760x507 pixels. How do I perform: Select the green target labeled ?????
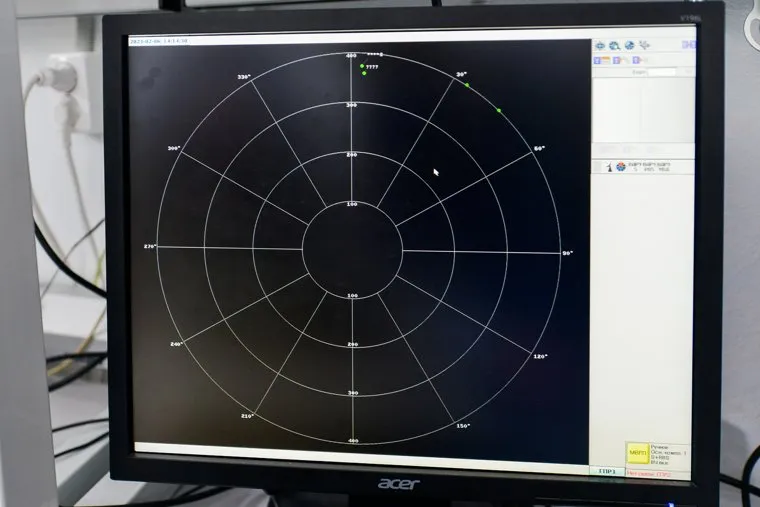point(362,66)
